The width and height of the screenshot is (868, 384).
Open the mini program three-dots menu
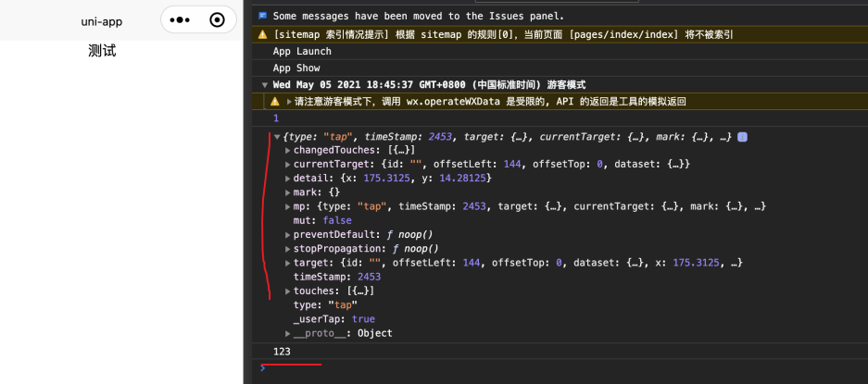pos(180,20)
